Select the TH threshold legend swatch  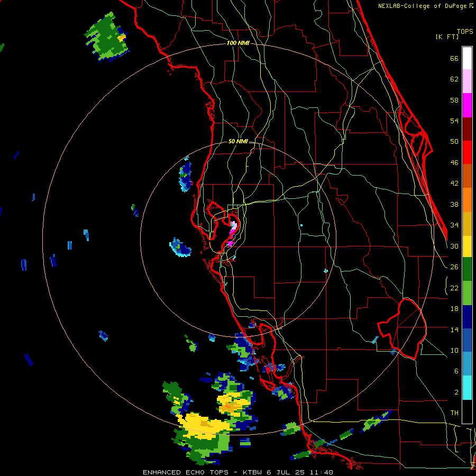467,411
